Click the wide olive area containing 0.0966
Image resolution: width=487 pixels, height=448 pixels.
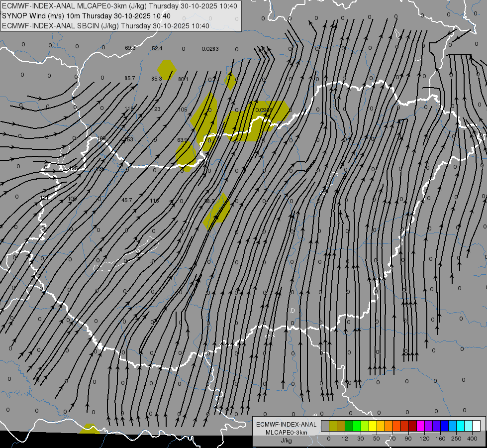click(x=256, y=121)
